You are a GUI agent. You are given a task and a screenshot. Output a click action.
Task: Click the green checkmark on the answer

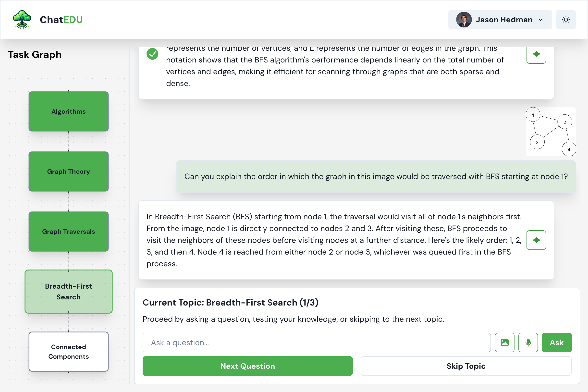(152, 54)
